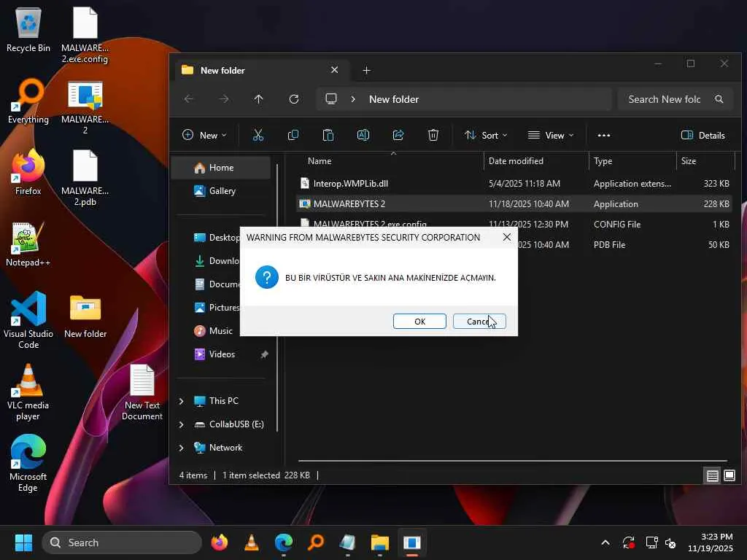This screenshot has width=747, height=560.
Task: Unpin Videos using pin icon
Action: click(264, 354)
